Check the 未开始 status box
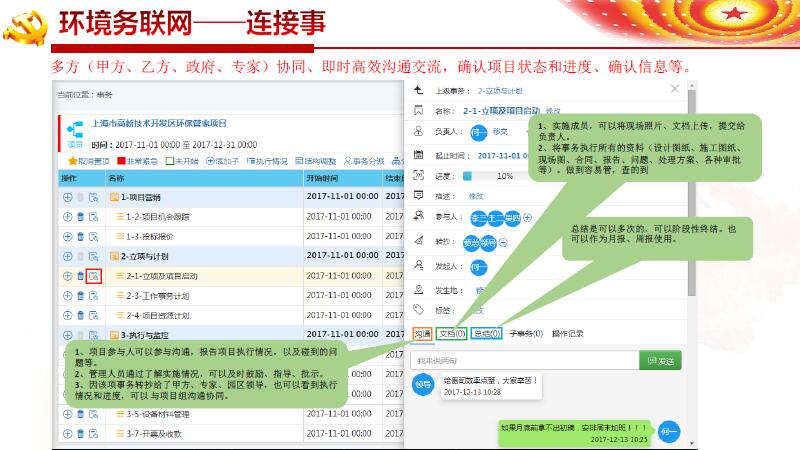Viewport: 800px width, 450px height. (170, 160)
